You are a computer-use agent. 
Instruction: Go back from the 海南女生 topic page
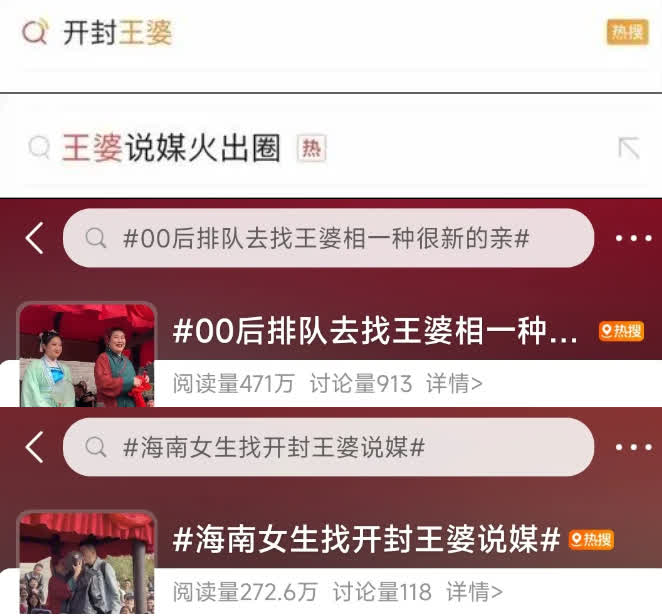(35, 447)
